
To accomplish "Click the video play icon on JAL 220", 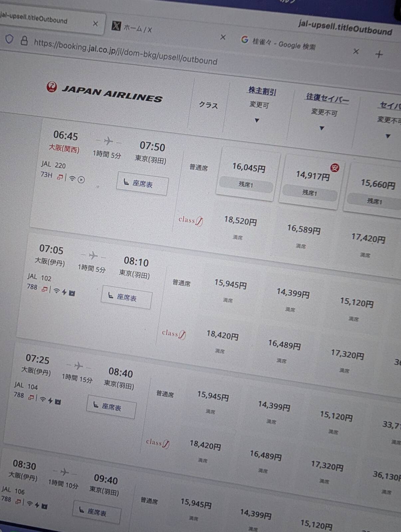I will tap(81, 180).
